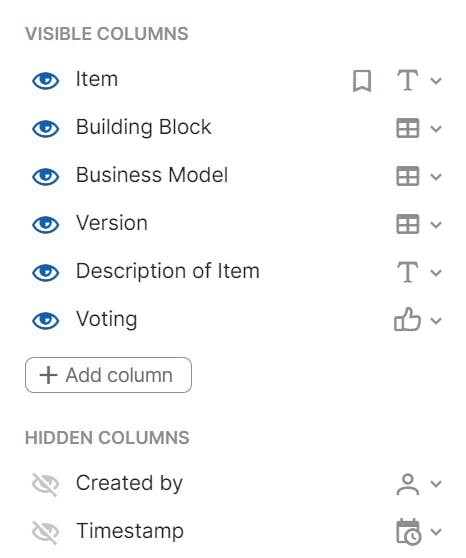Open dropdown chevron for Timestamp column
466x558 pixels.
436,532
